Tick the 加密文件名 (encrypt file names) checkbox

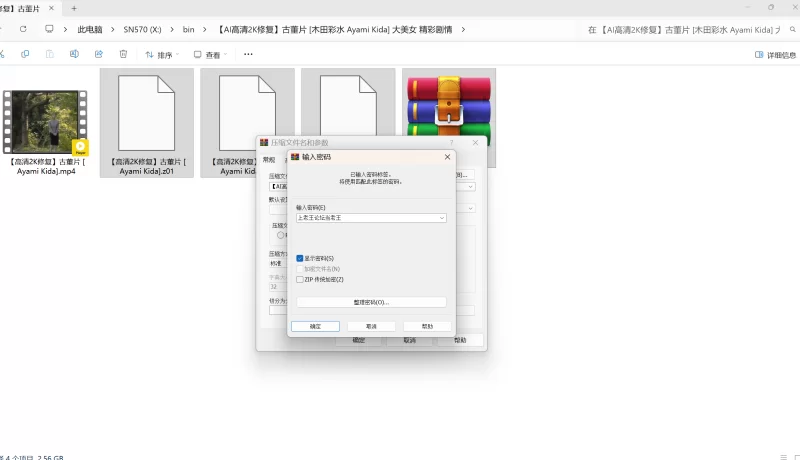tap(300, 269)
